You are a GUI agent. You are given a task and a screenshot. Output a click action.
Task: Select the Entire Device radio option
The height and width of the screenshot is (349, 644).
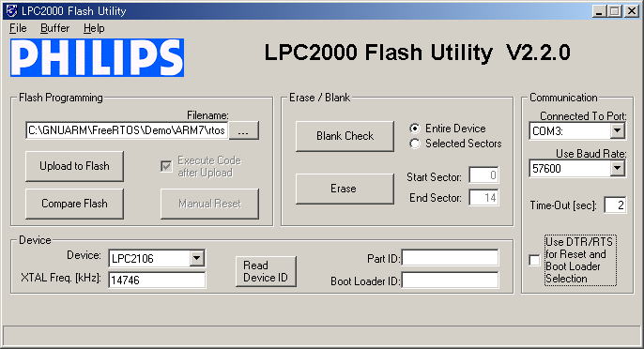415,129
